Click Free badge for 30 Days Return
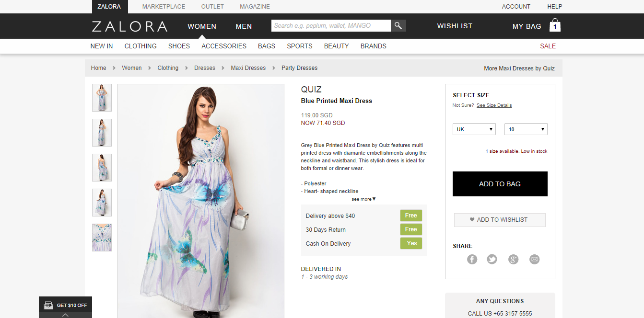This screenshot has width=644, height=318. [x=411, y=229]
